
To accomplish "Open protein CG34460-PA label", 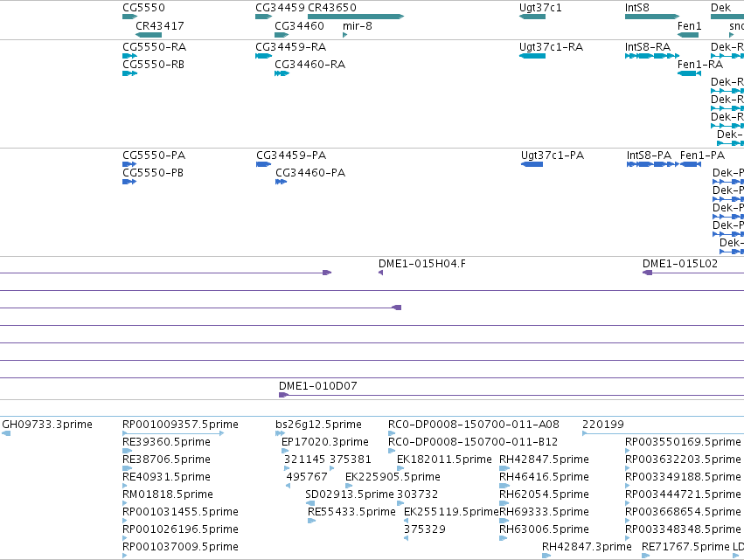I will (x=310, y=173).
